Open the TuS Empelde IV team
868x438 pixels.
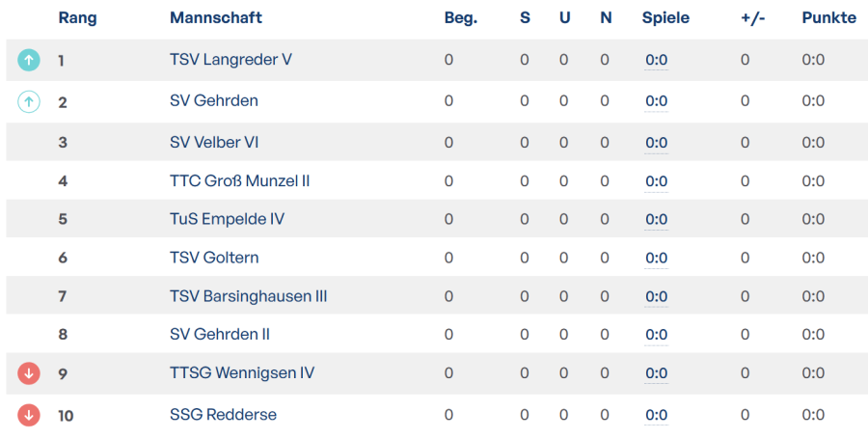coord(227,219)
